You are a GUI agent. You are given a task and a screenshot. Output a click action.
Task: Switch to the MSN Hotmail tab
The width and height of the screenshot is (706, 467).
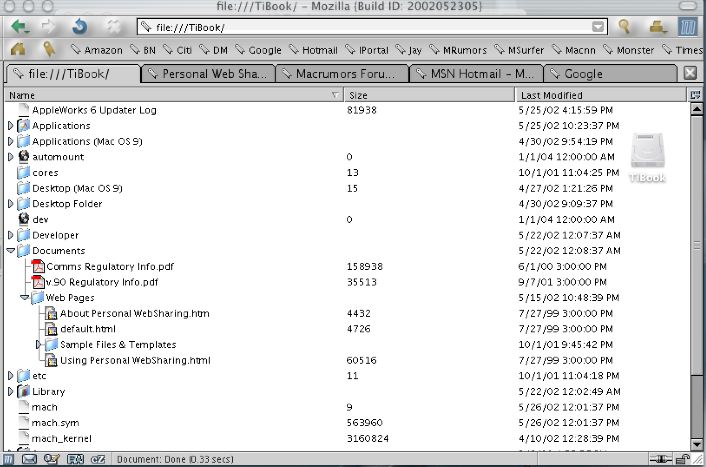click(476, 74)
